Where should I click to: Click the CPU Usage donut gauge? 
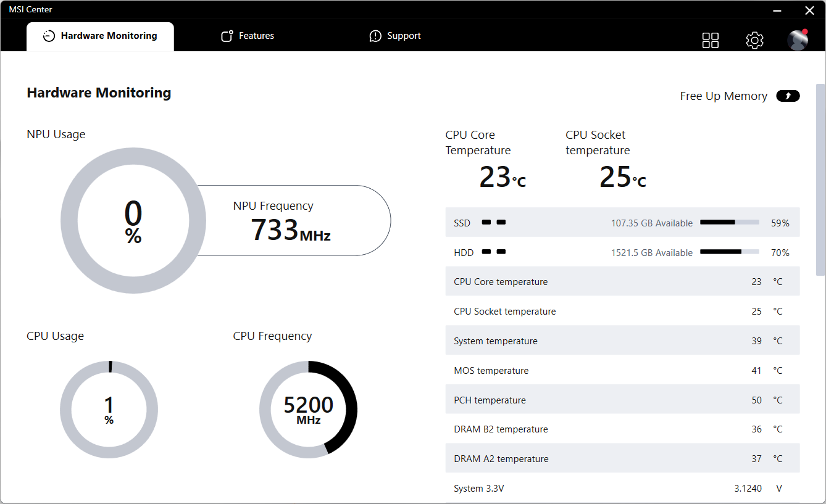tap(109, 410)
